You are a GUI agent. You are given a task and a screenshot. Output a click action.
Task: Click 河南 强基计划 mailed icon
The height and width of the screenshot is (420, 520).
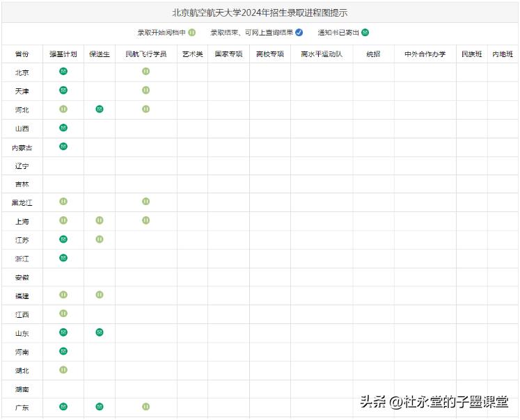63,351
